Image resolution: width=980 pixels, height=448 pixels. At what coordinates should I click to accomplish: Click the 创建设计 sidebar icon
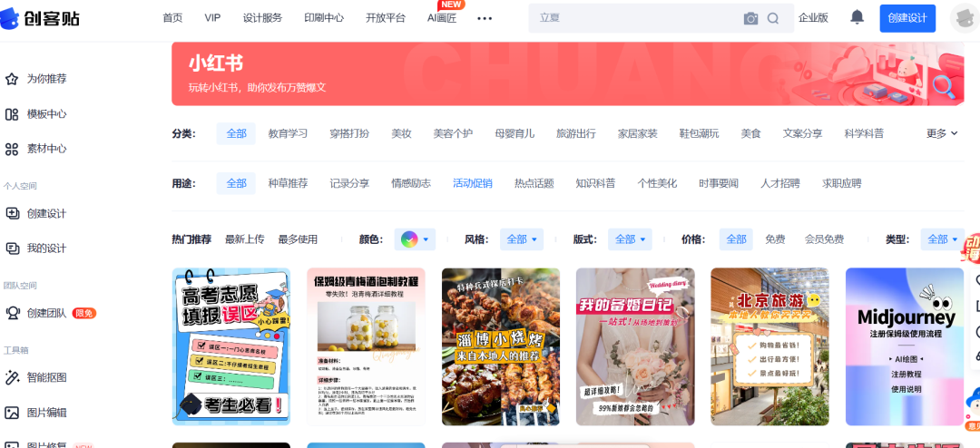(11, 214)
